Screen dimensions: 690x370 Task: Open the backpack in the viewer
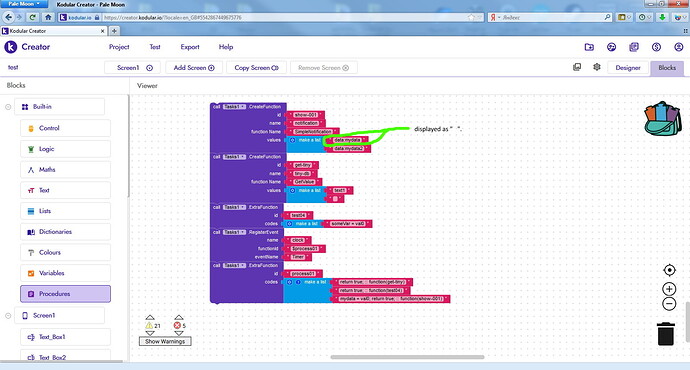[663, 118]
